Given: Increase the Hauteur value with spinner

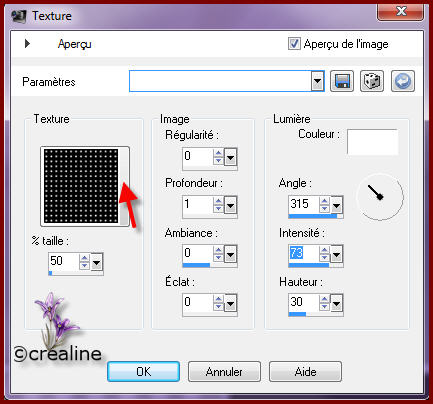Looking at the screenshot, I should (x=324, y=299).
